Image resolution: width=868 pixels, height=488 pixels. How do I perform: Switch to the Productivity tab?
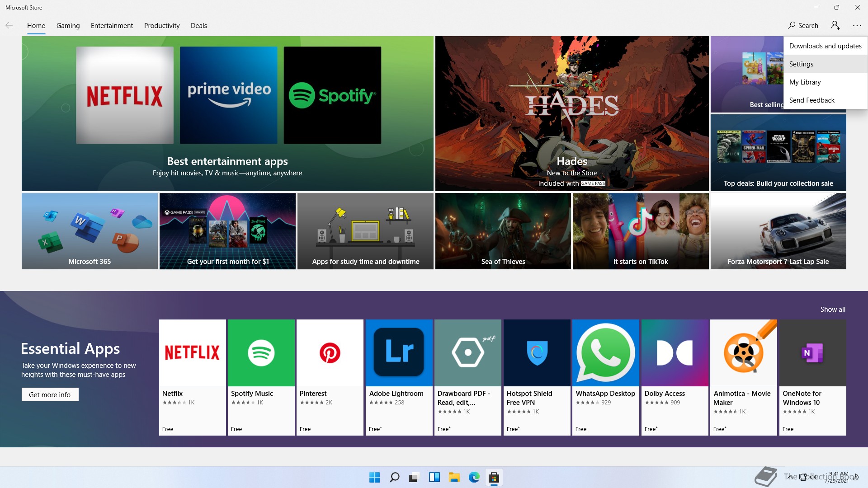162,26
